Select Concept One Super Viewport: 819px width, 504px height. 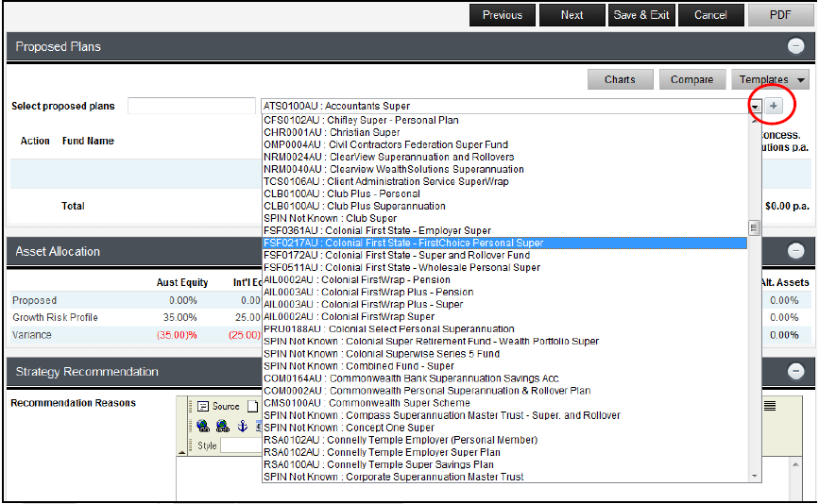(x=504, y=428)
